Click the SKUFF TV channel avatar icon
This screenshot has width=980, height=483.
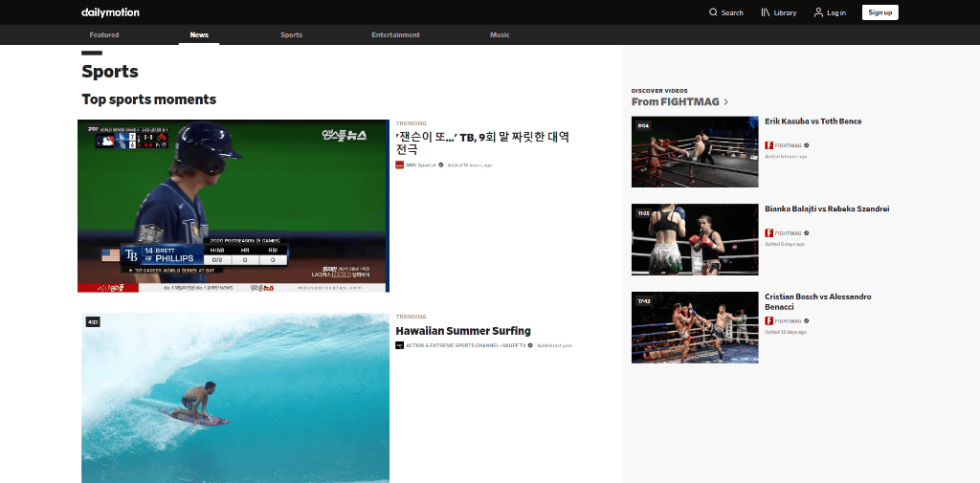pyautogui.click(x=399, y=345)
